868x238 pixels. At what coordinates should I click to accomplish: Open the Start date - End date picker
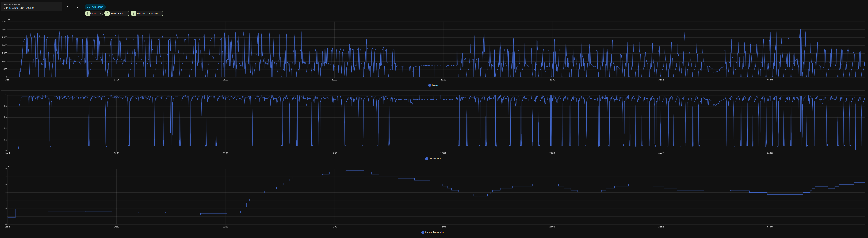click(31, 6)
